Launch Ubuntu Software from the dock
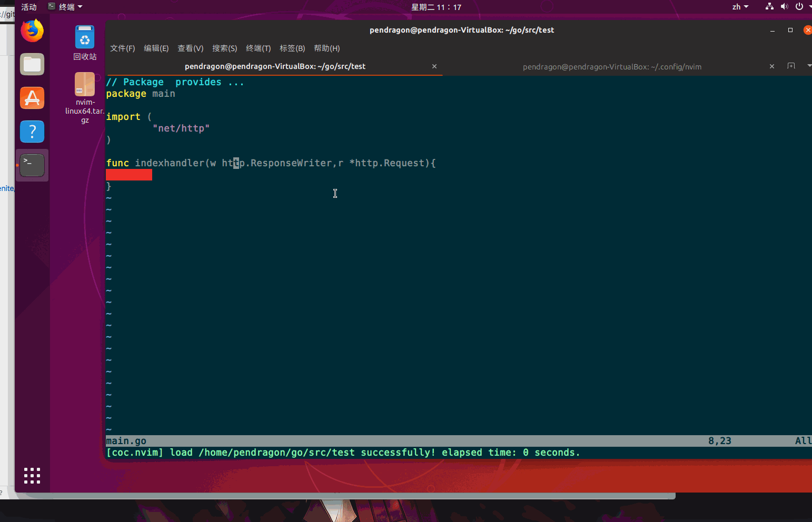The height and width of the screenshot is (522, 812). click(x=32, y=98)
